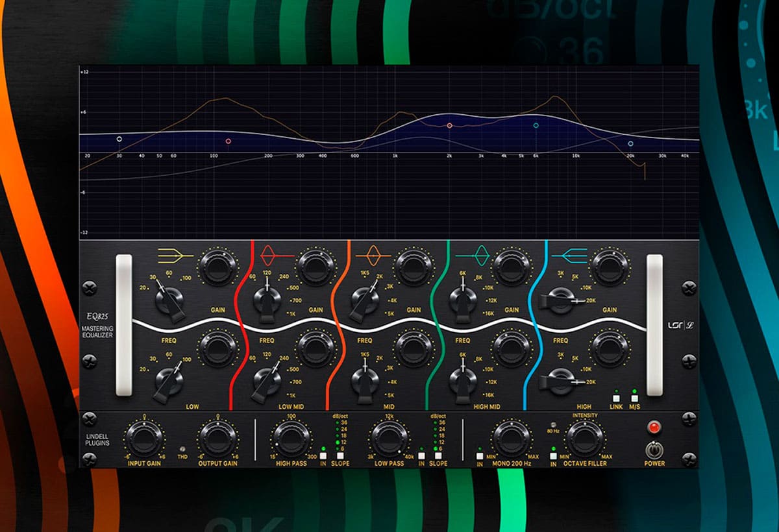Click the red power indicator lamp
The image size is (779, 532).
coord(654,427)
